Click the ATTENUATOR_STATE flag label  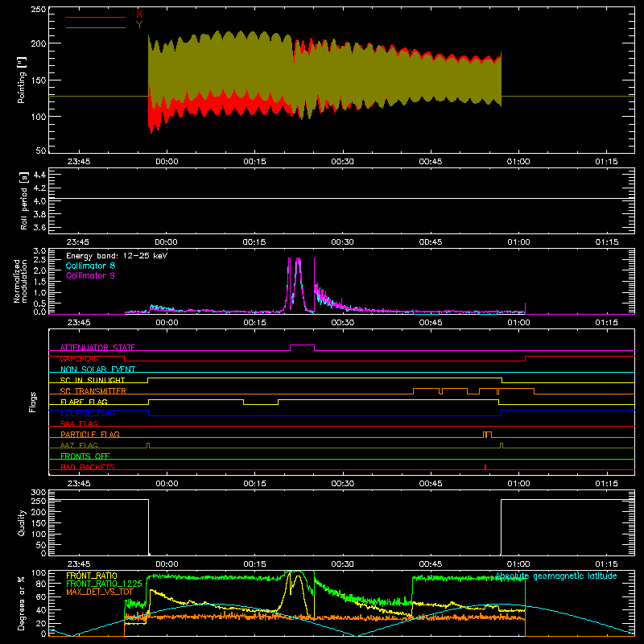[x=97, y=348]
